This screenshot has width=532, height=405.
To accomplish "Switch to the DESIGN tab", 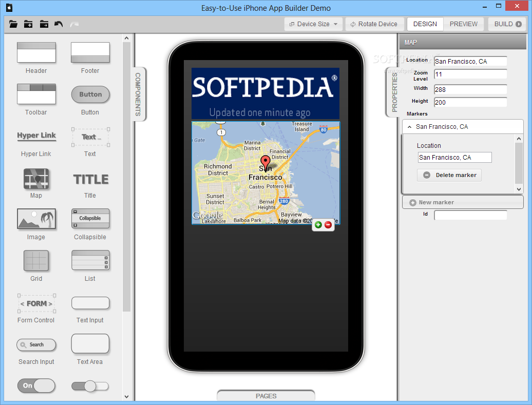I will [x=425, y=24].
